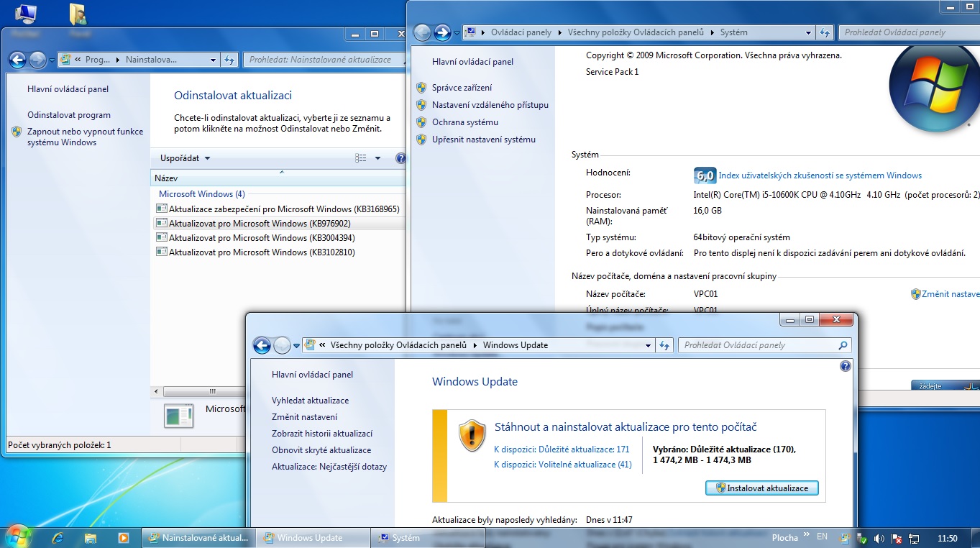
Task: Open Zobrazit historii aktualizací
Action: [322, 434]
